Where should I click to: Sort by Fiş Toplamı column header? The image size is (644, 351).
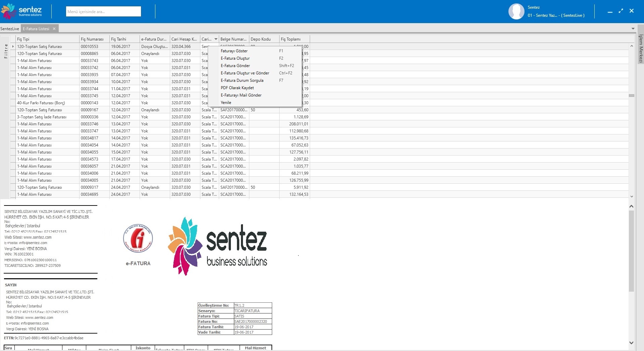click(294, 39)
